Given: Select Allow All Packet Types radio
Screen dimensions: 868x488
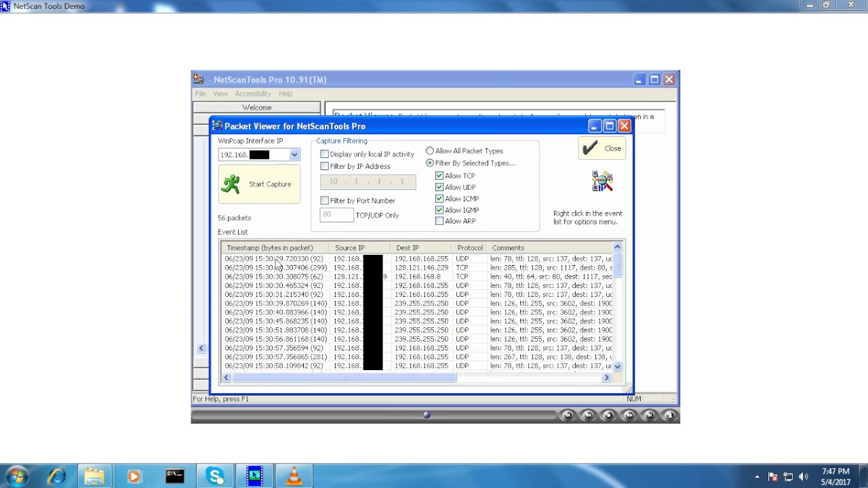Looking at the screenshot, I should [x=430, y=151].
